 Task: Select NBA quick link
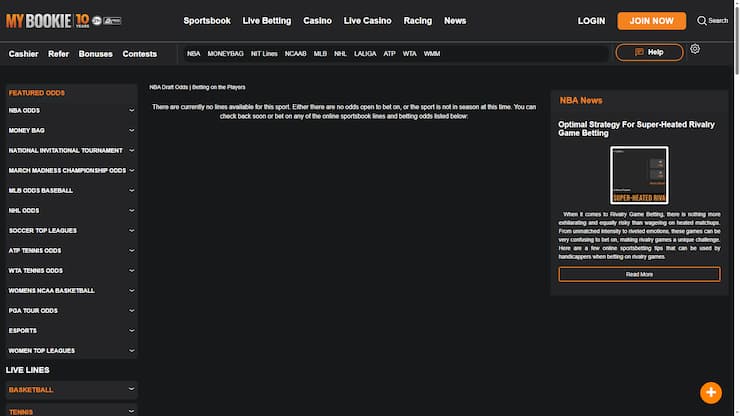pyautogui.click(x=193, y=54)
